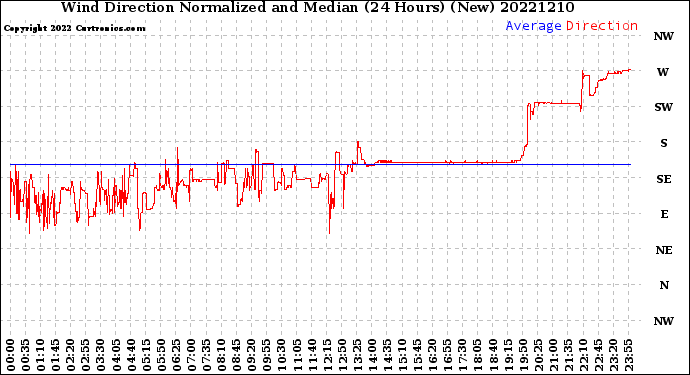Click the copyright notice text
Screen dimensions: 690x375
(x=74, y=28)
